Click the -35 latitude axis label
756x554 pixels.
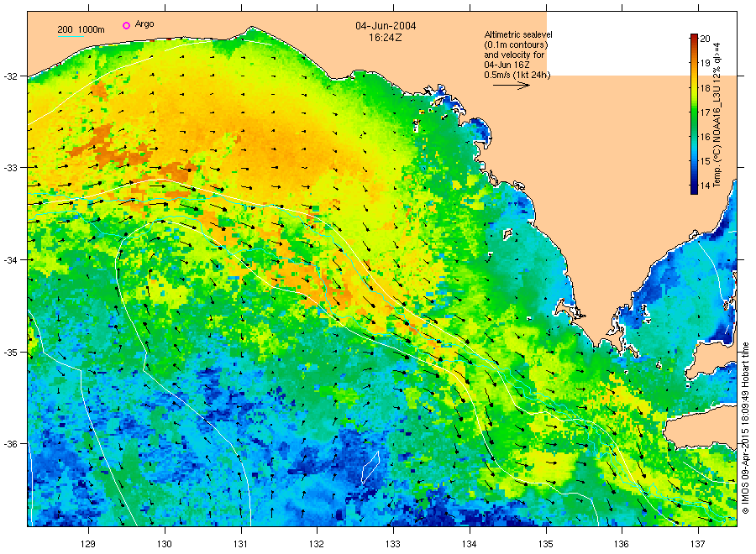click(11, 353)
